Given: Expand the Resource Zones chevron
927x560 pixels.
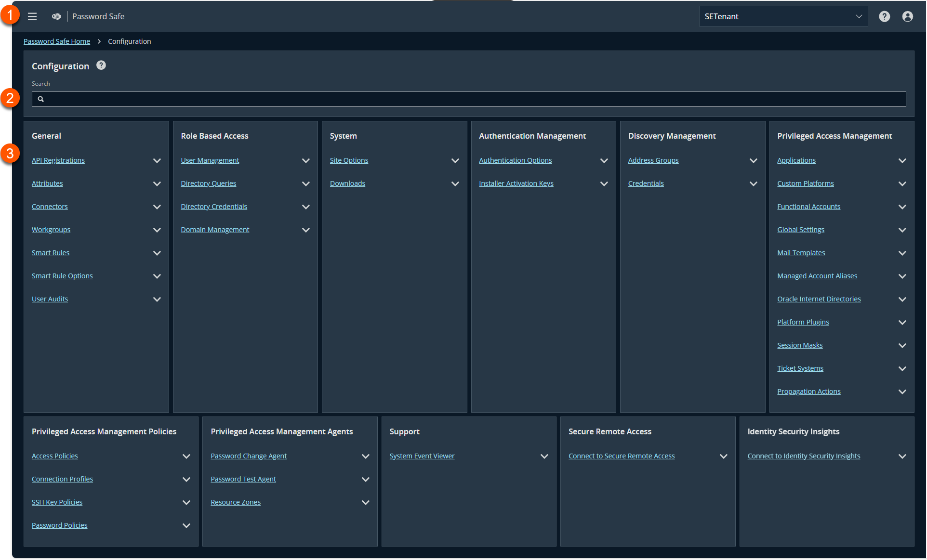Looking at the screenshot, I should [x=365, y=502].
